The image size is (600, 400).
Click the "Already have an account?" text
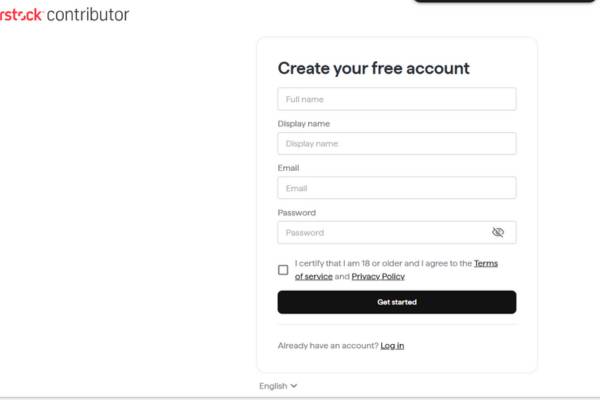pos(328,346)
